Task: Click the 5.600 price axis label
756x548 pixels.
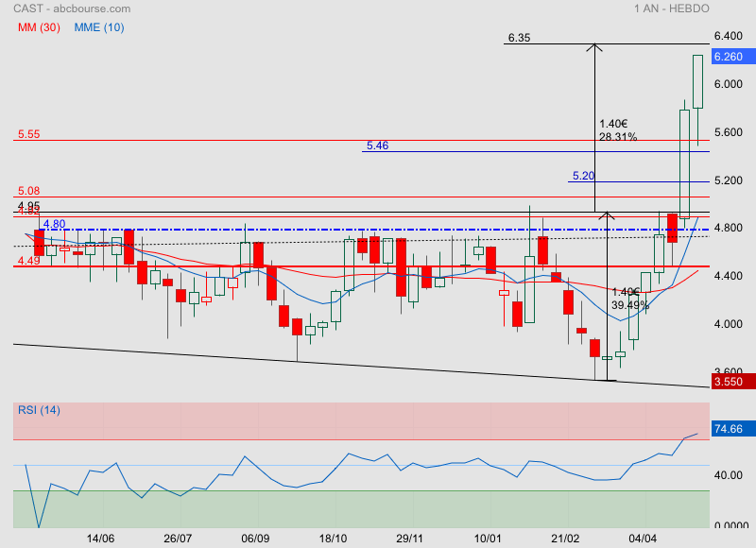Action: [x=728, y=132]
